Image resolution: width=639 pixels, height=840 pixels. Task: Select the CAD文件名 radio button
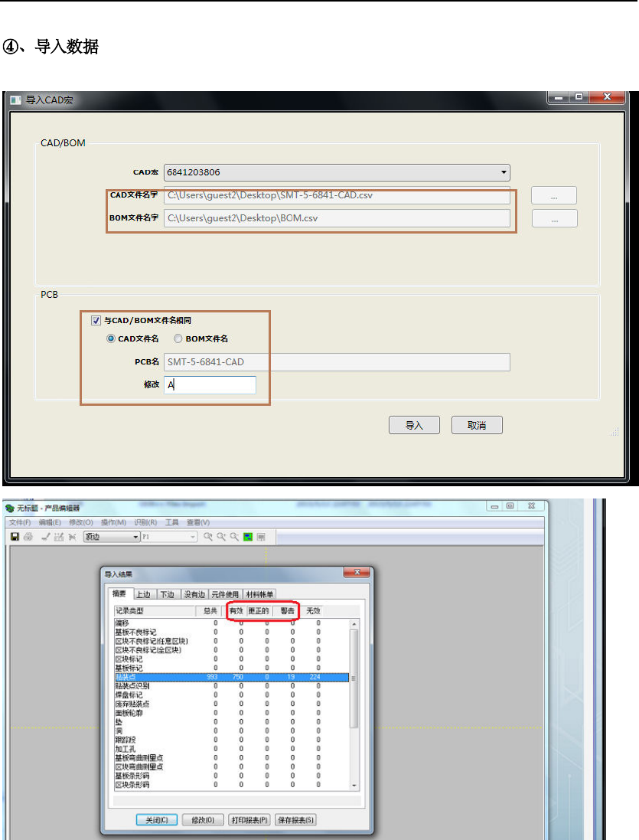coord(111,338)
